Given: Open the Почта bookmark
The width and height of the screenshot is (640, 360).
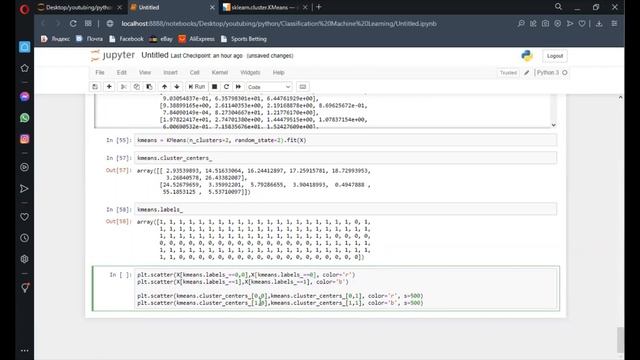Looking at the screenshot, I should point(89,39).
